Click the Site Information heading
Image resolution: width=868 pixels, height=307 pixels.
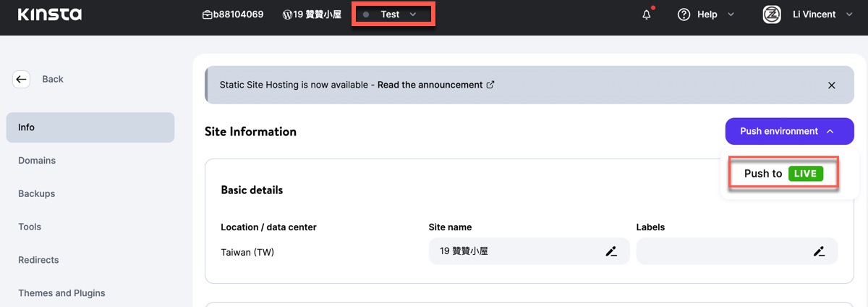click(251, 132)
